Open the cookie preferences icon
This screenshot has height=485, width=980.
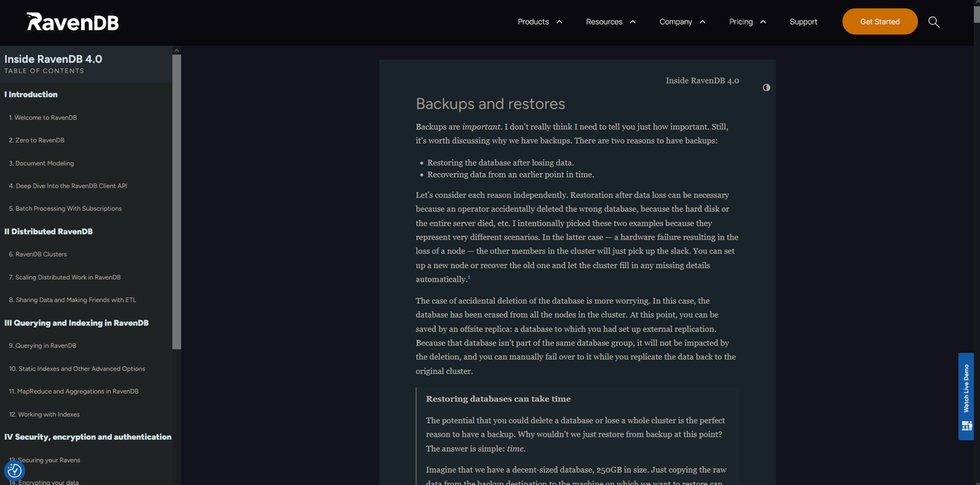coord(15,470)
